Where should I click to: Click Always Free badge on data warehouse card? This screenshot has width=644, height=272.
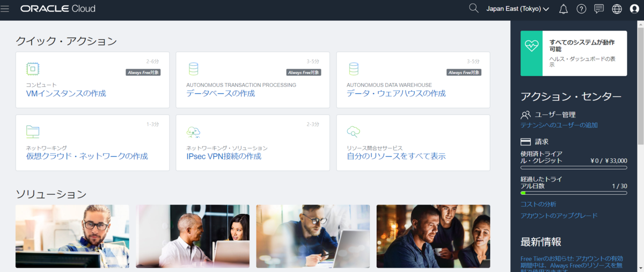464,72
